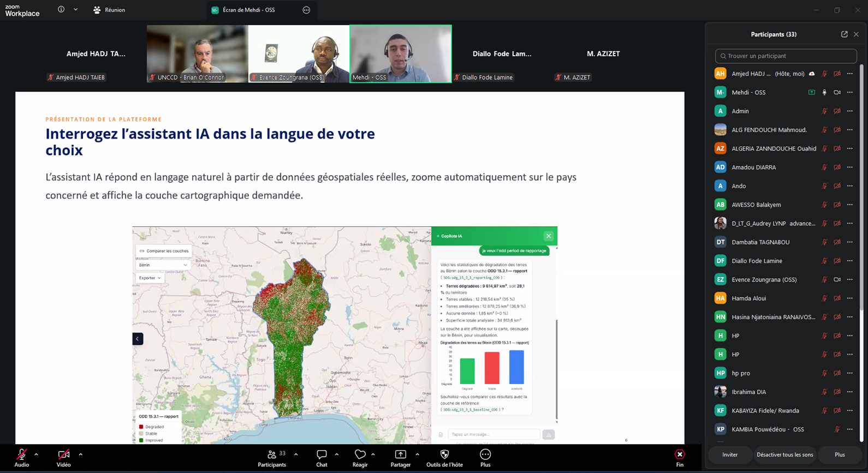
Task: Open more options for AWESSO Balakyem
Action: point(850,205)
